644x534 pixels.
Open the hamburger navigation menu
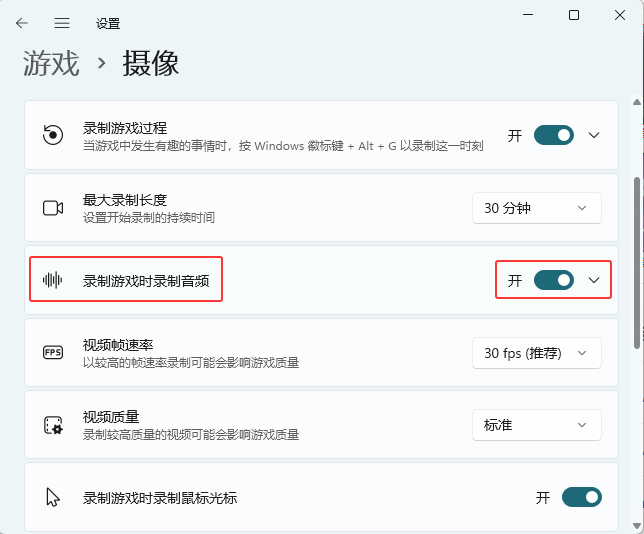(x=62, y=22)
